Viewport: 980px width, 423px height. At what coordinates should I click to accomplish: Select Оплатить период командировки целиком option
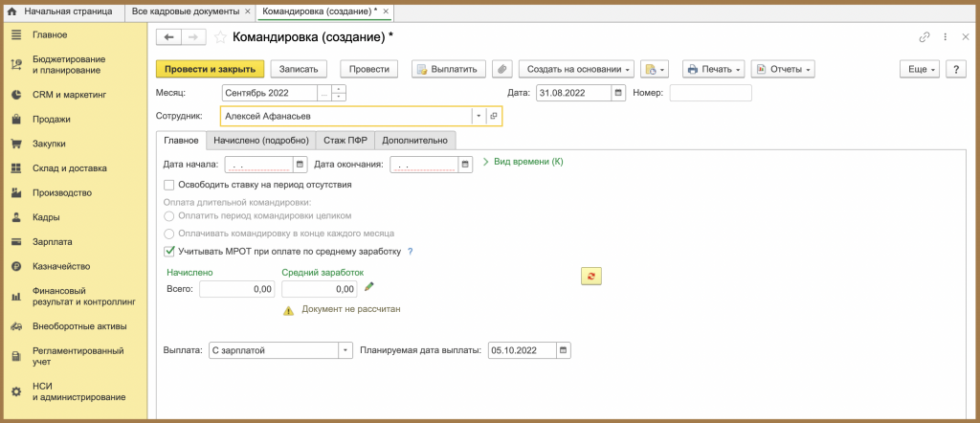tap(168, 215)
